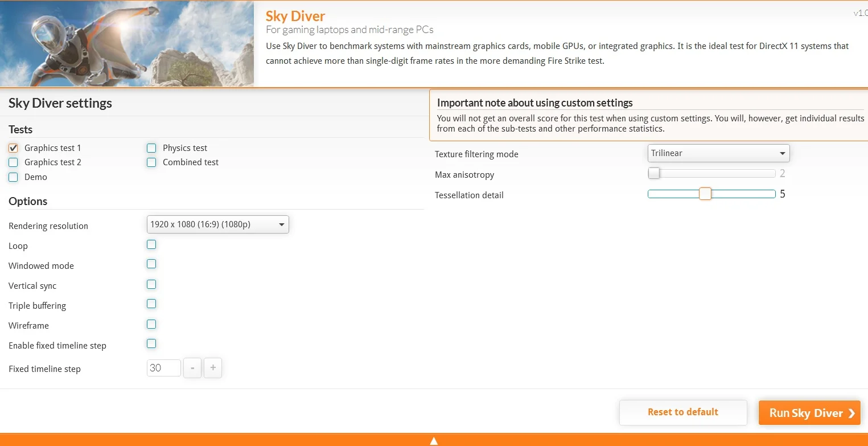Uncheck the Graphics test 1 checkbox
Viewport: 868px width, 446px height.
point(13,148)
